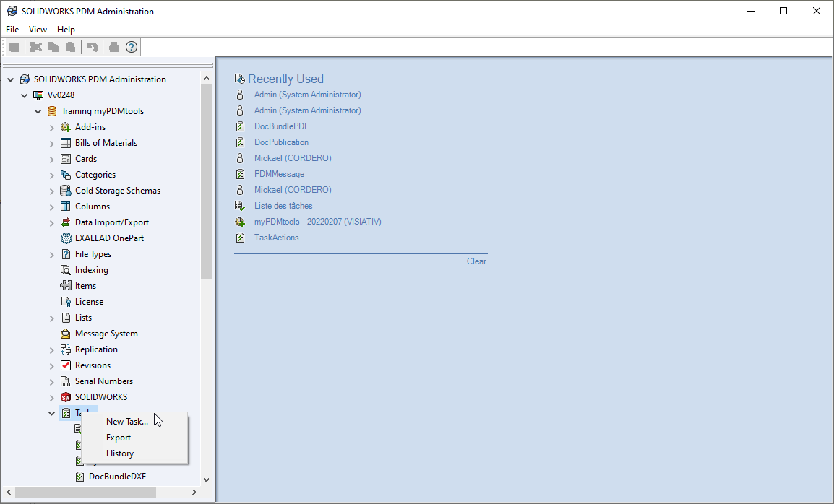The image size is (834, 504).
Task: Choose New Task from context menu
Action: coord(126,422)
